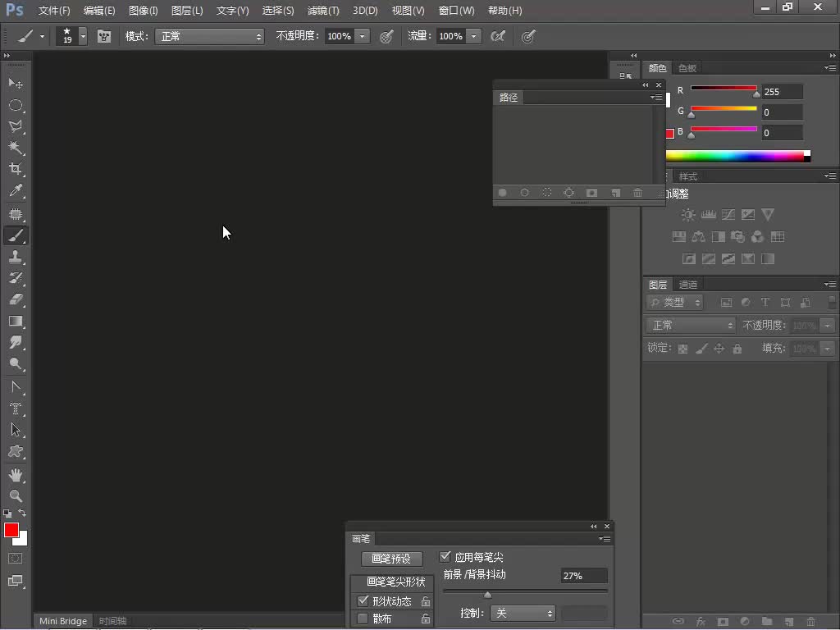Open the 文件(F) menu
The width and height of the screenshot is (840, 630).
tap(54, 11)
